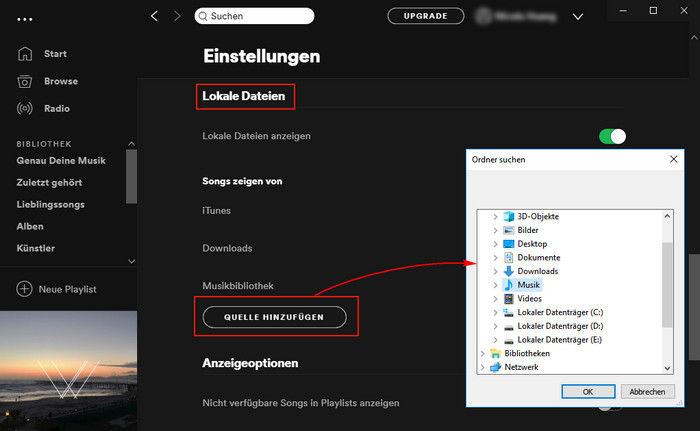Click the folder tree scroll down arrow
The height and width of the screenshot is (431, 700).
(x=667, y=368)
